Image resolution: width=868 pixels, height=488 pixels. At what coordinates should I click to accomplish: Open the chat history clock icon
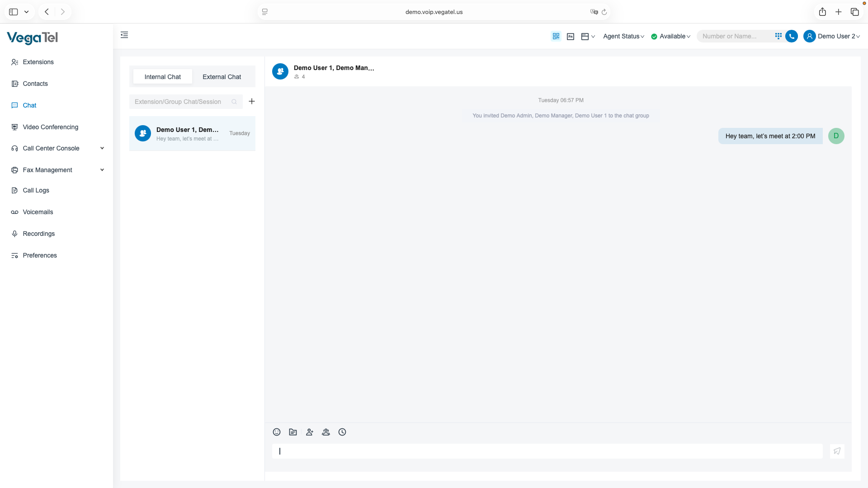pyautogui.click(x=342, y=432)
